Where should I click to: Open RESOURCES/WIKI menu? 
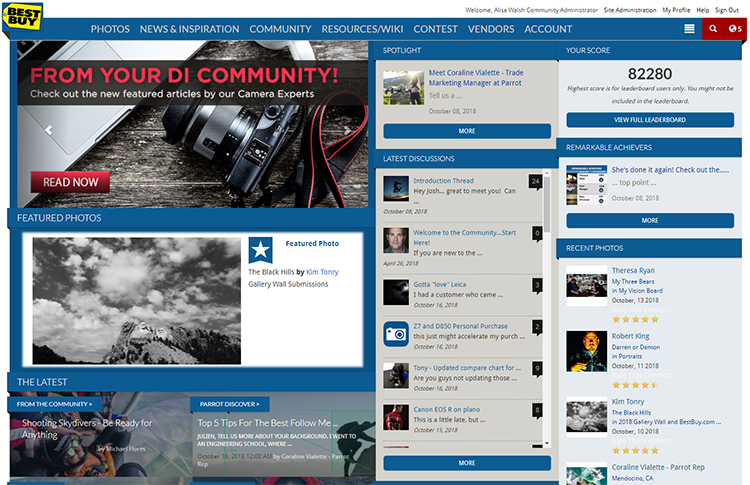362,29
